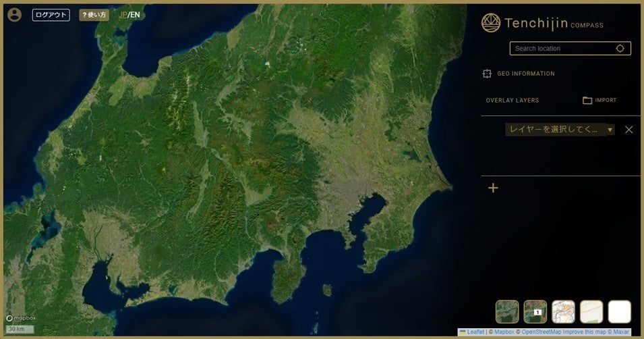
Task: Open the user account profile icon
Action: (14, 15)
